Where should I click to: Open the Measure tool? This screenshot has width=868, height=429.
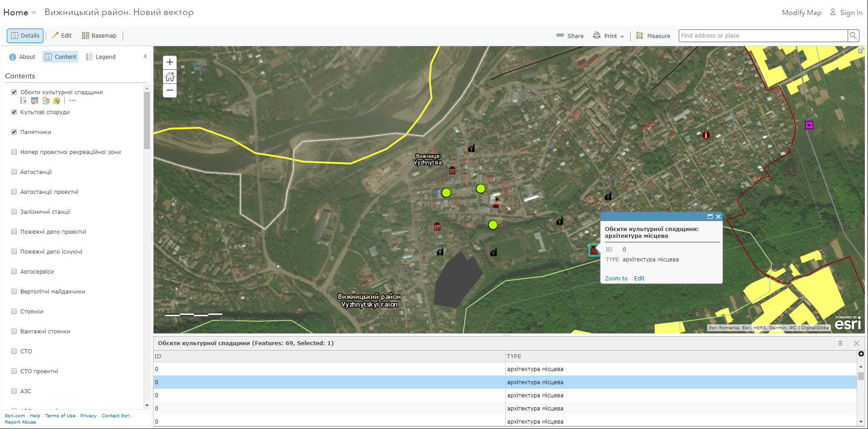tap(653, 35)
